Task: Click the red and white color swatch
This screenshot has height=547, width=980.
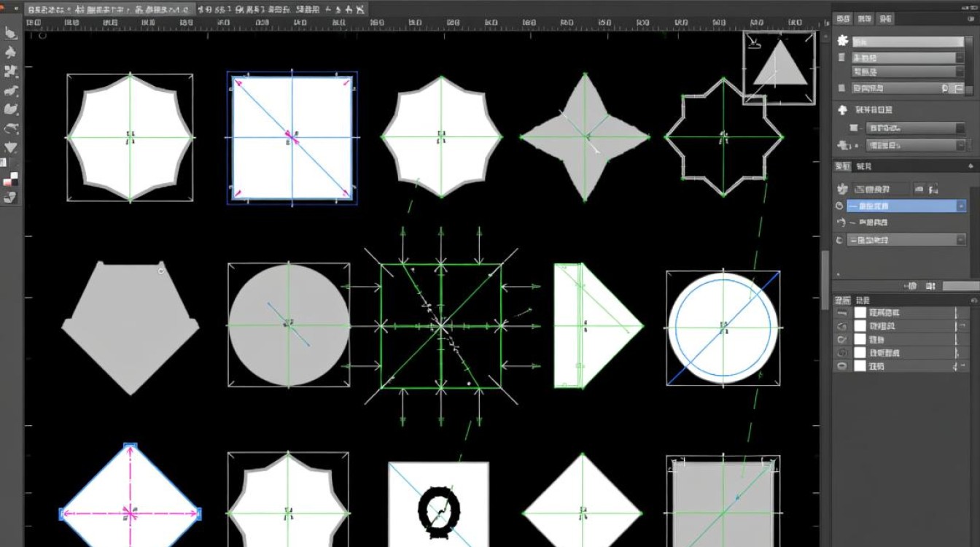Action: [11, 179]
